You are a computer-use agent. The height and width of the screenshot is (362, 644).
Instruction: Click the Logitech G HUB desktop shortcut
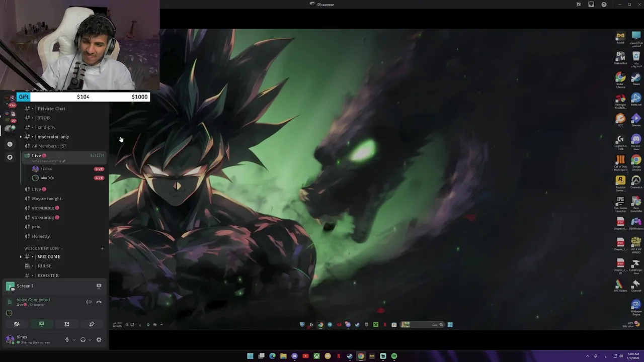620,141
